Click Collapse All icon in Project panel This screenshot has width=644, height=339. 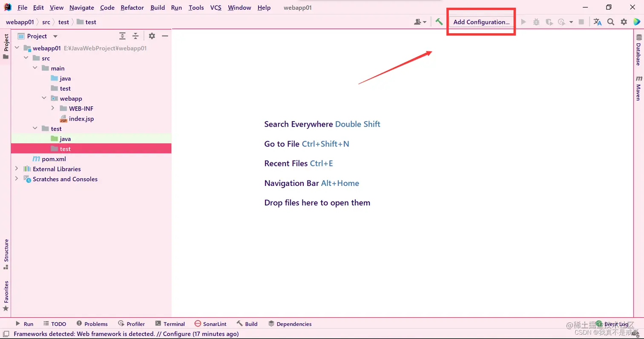pyautogui.click(x=135, y=36)
